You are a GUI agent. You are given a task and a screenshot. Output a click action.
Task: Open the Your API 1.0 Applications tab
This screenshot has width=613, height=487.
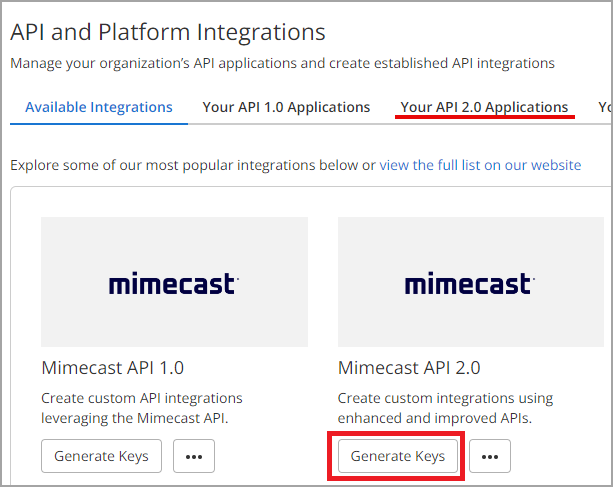[286, 107]
